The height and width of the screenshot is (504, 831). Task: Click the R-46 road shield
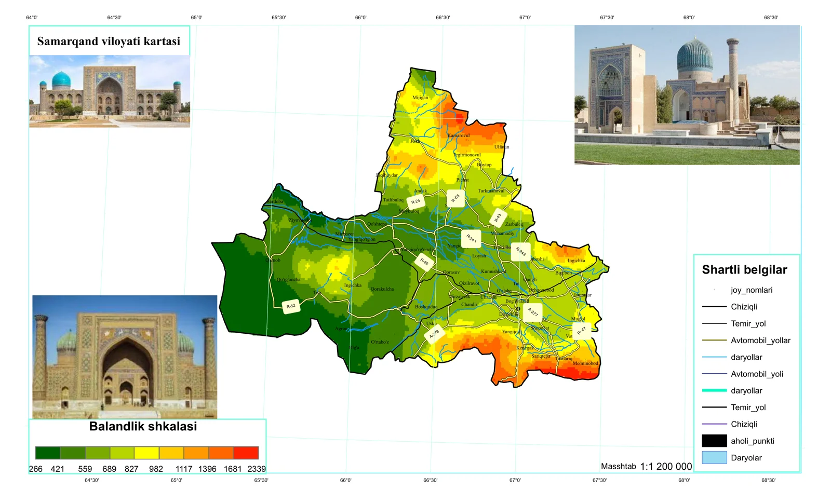pos(424,262)
